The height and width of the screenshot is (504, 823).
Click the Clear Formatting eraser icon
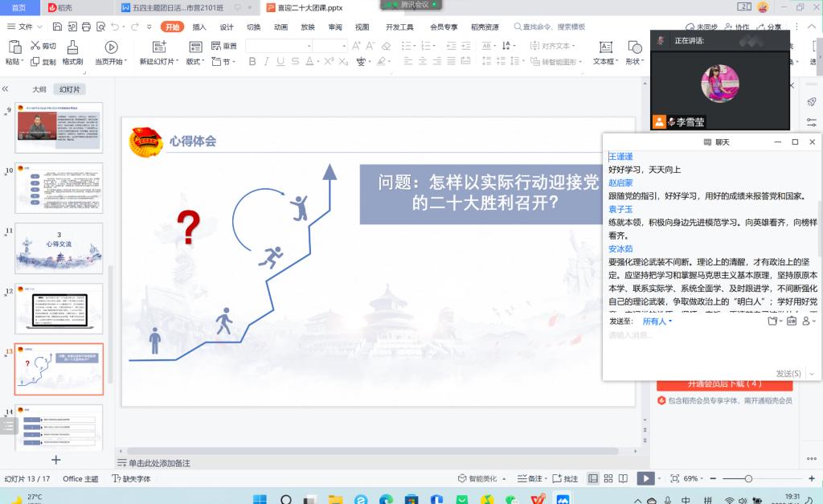point(387,46)
